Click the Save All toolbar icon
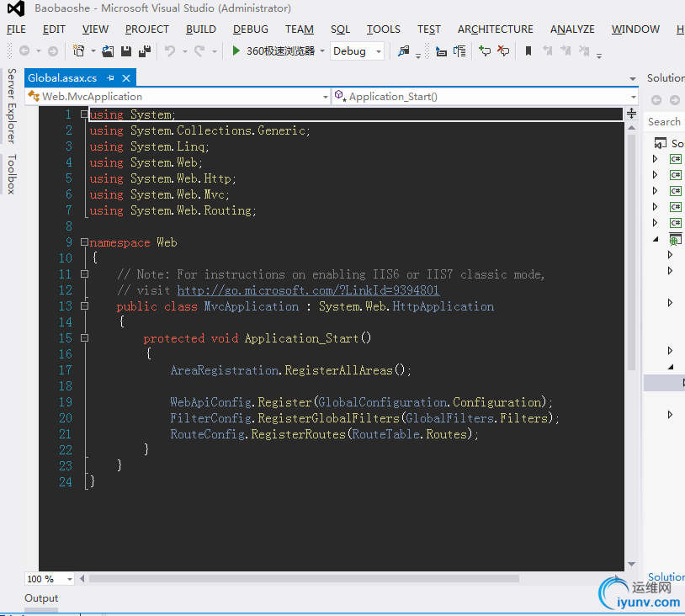This screenshot has height=616, width=685. click(x=144, y=51)
